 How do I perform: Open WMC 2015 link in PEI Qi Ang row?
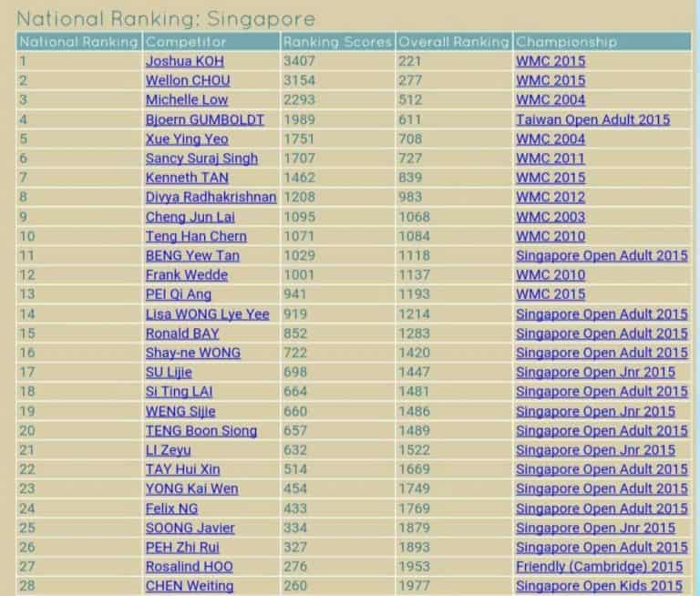[550, 294]
